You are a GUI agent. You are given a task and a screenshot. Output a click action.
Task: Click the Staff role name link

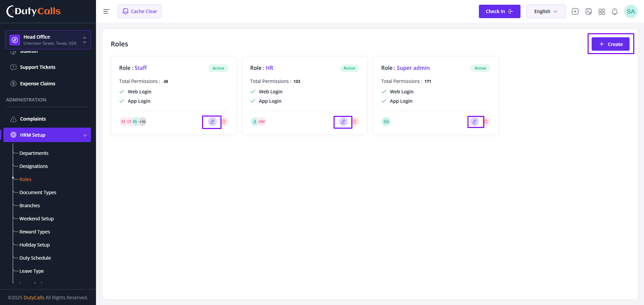coord(141,68)
